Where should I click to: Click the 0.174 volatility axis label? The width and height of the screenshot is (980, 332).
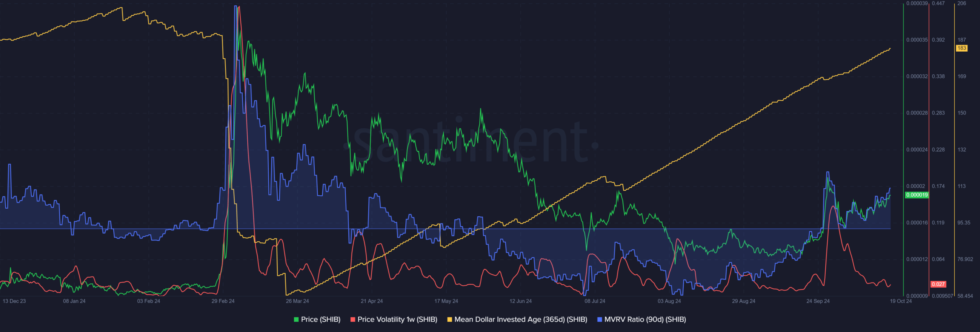tap(938, 186)
